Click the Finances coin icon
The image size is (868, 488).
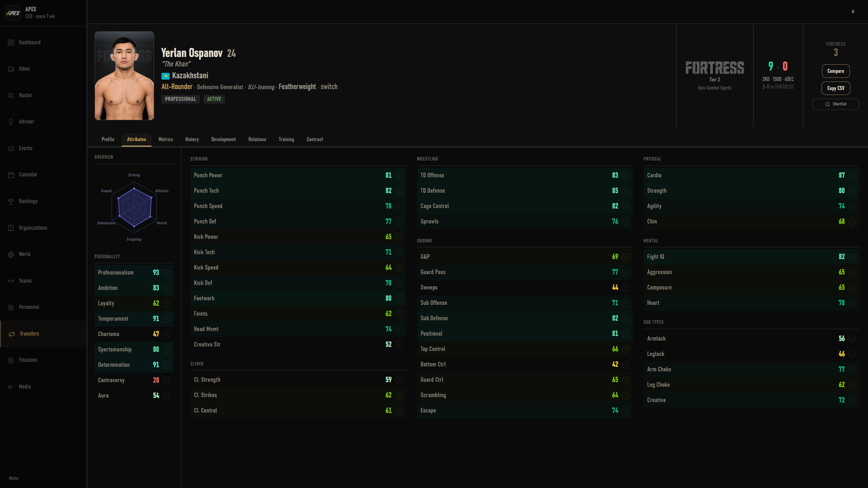(x=11, y=360)
